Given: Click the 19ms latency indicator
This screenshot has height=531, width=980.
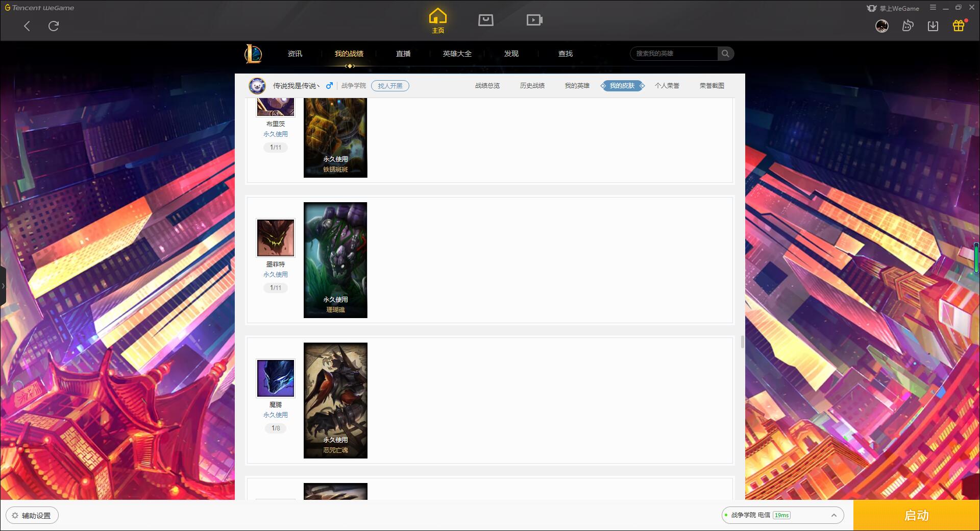Looking at the screenshot, I should coord(781,515).
